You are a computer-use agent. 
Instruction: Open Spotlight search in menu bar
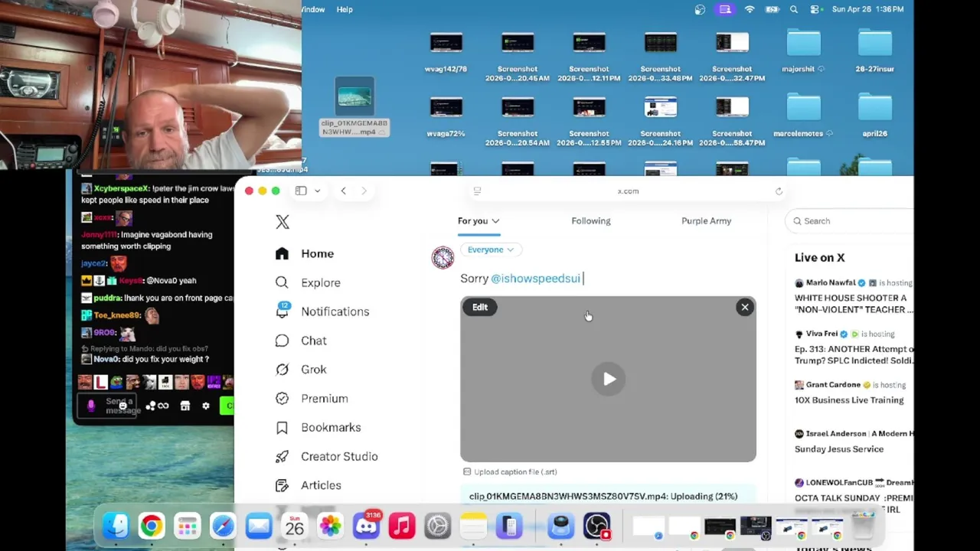tap(794, 9)
